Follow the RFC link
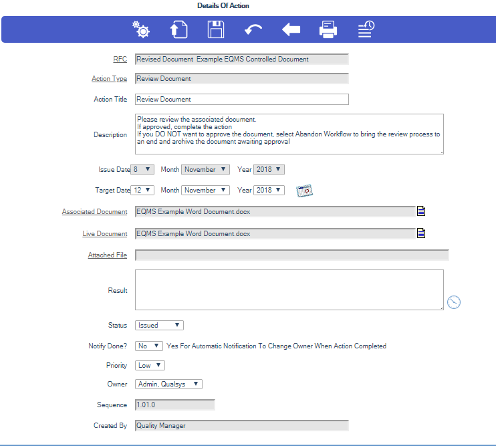Screen dimensions: 496x448 tap(120, 59)
